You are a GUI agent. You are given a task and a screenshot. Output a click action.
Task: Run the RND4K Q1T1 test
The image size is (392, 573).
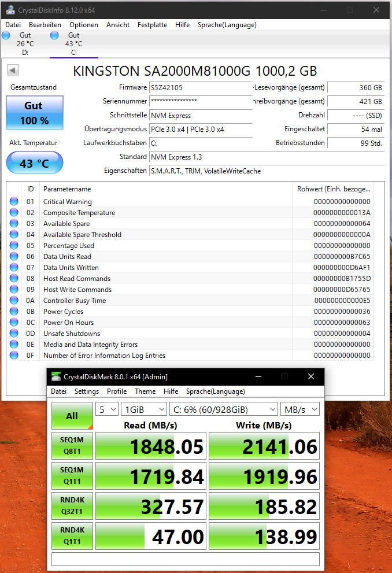tap(72, 536)
